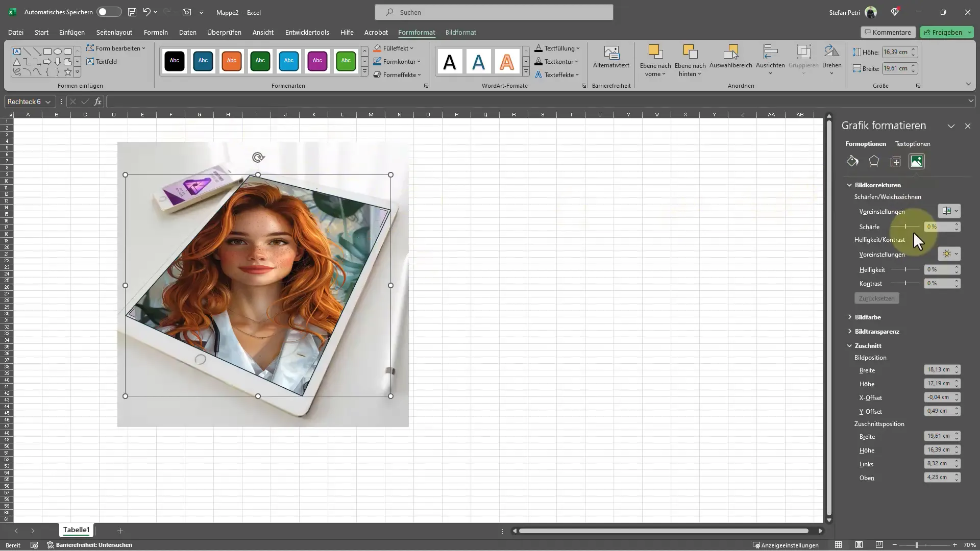The height and width of the screenshot is (551, 980).
Task: Switch to Normal view icon in status bar
Action: pyautogui.click(x=838, y=545)
